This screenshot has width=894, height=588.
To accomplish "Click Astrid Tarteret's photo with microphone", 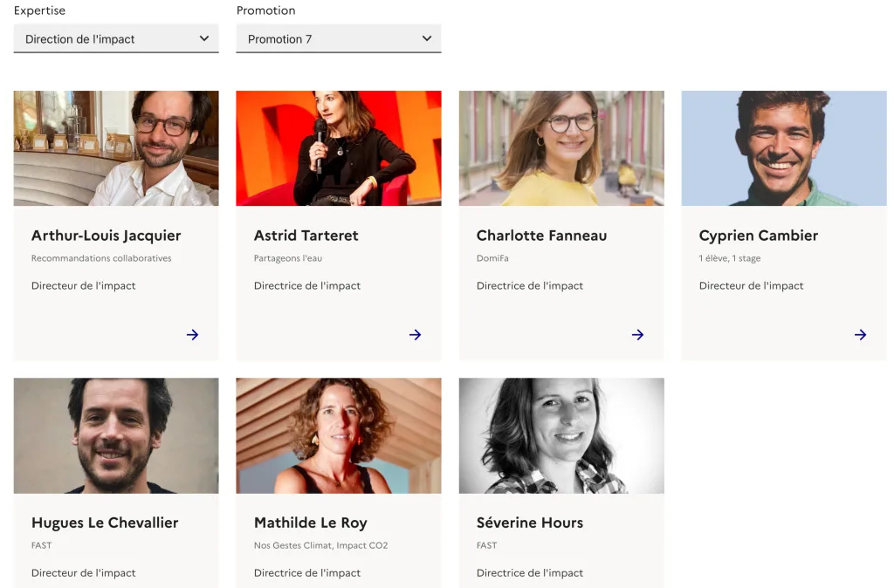I will (339, 148).
